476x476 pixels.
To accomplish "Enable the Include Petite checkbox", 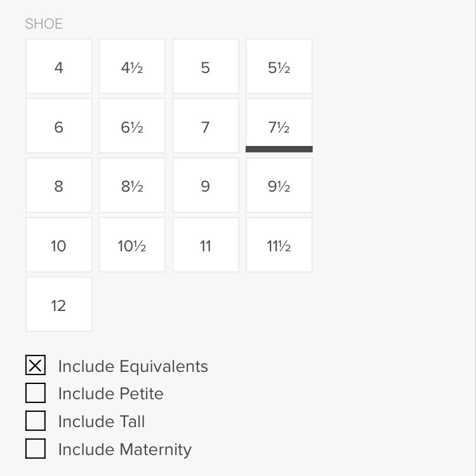I will 36,393.
